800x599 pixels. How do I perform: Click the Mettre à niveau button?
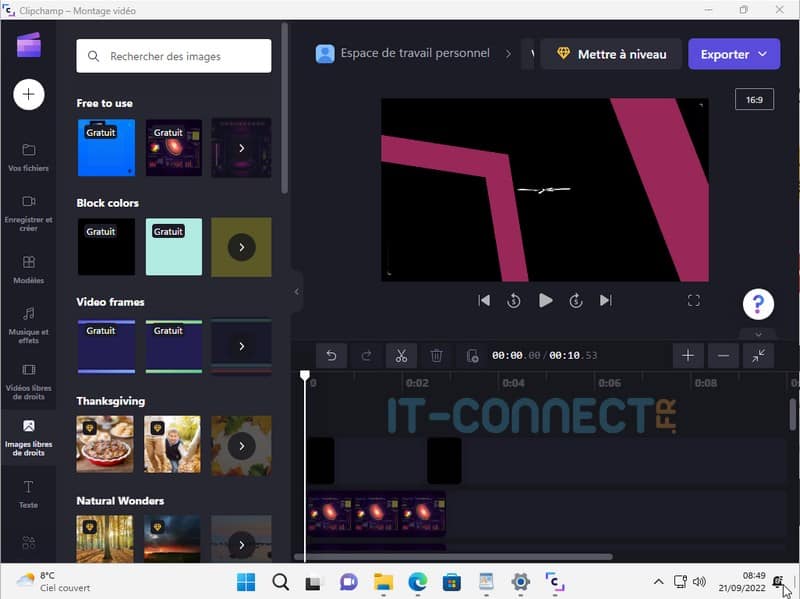pos(611,54)
